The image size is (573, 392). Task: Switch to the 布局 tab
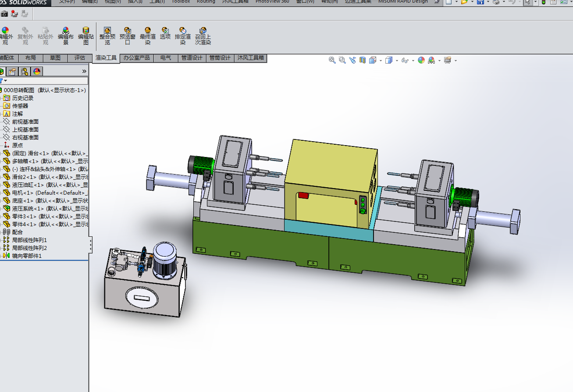pyautogui.click(x=31, y=58)
